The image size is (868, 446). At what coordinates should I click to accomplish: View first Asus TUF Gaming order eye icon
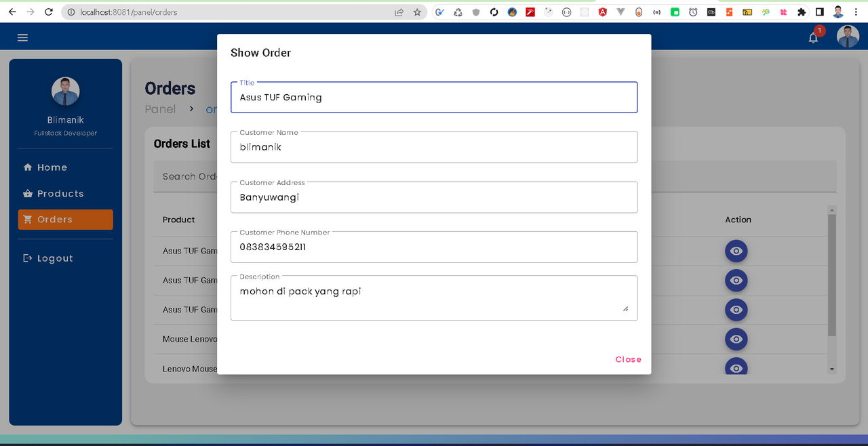(x=736, y=251)
